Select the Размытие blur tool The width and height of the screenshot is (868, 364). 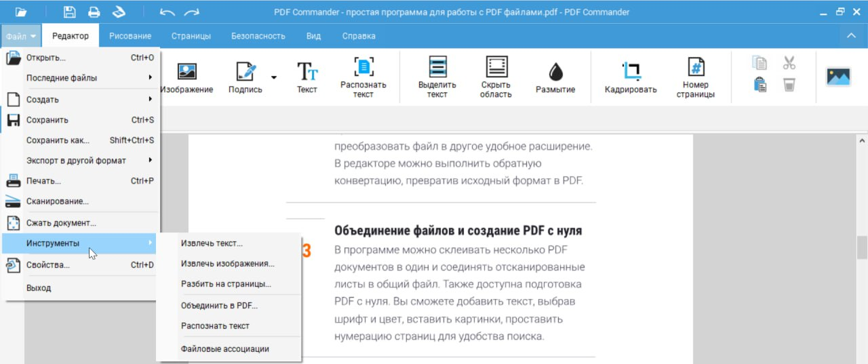(x=555, y=78)
